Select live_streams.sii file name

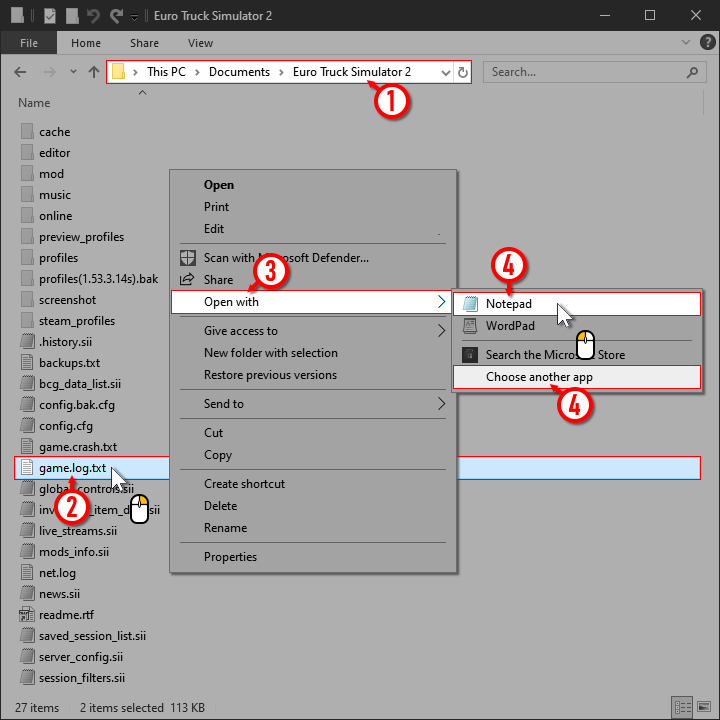(78, 531)
